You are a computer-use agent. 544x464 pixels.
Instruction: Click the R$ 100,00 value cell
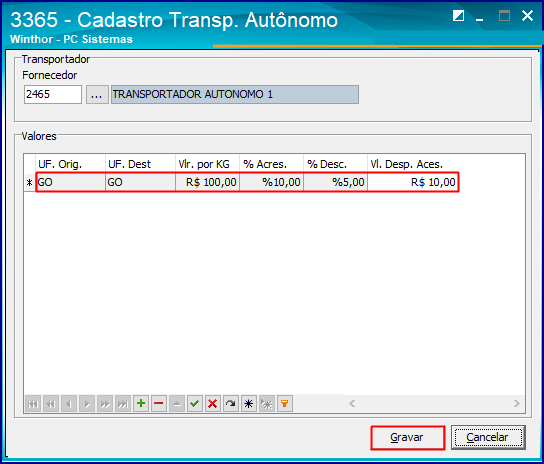207,182
